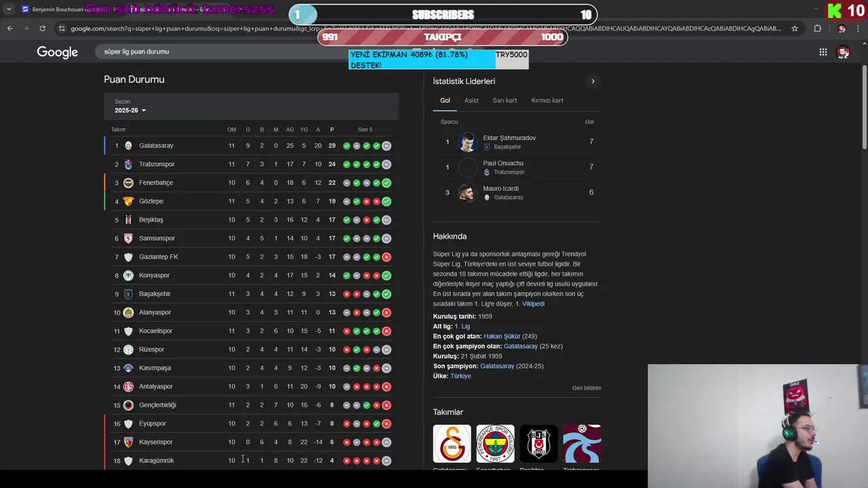Click the Gençlerbirliği crest icon
Screen dimensions: 868x488
click(128, 405)
